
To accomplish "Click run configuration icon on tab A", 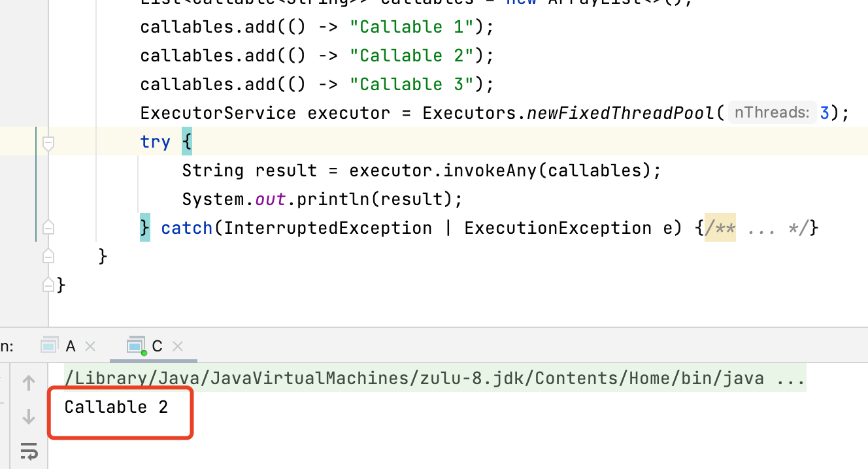I will click(50, 346).
